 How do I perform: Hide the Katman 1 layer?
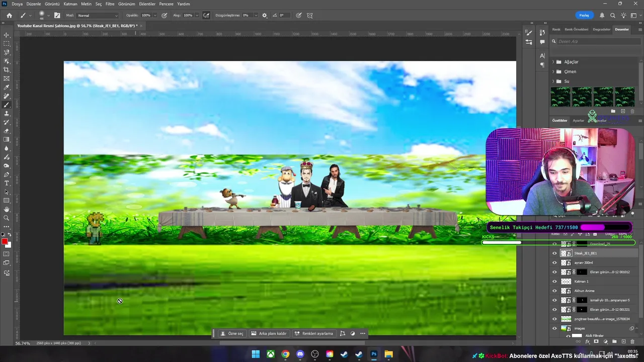(x=555, y=282)
